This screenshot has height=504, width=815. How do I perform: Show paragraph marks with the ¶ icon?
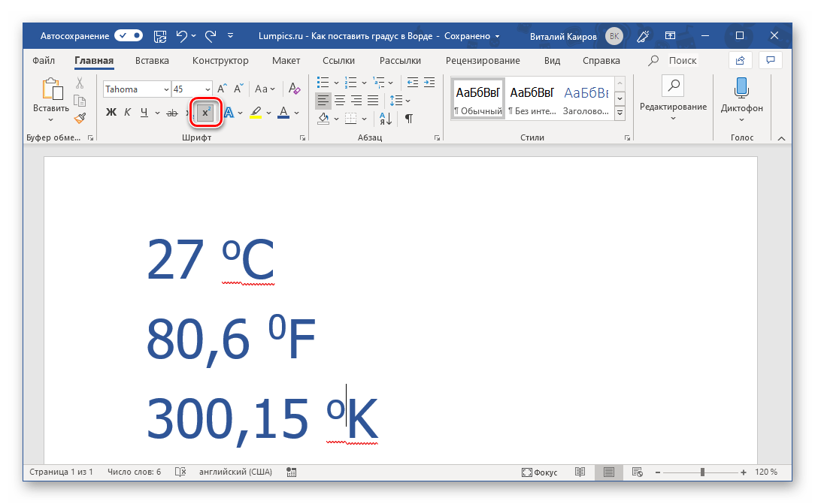pos(409,119)
